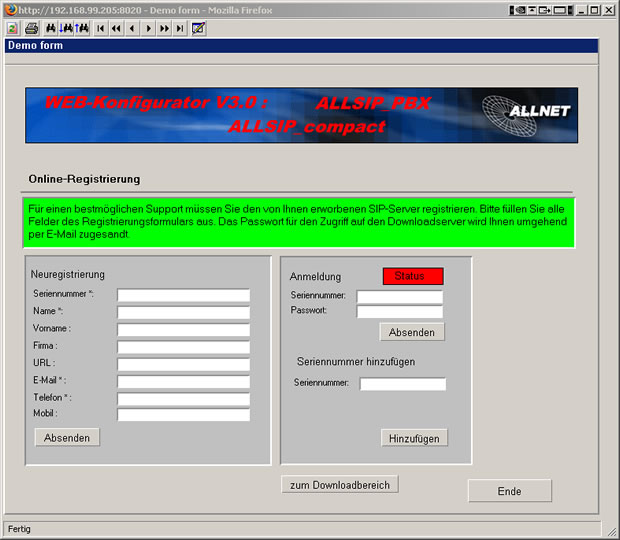The width and height of the screenshot is (620, 540).
Task: Click the Hinzufügen button
Action: (414, 437)
